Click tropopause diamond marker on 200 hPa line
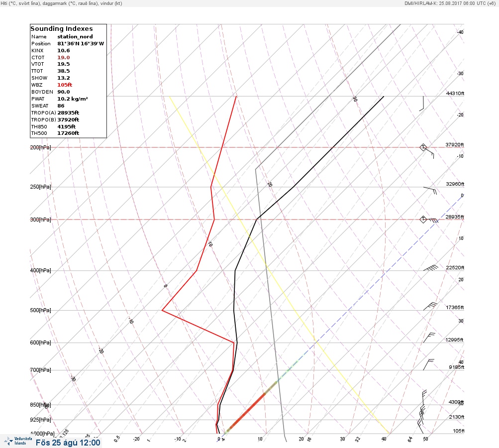Viewport: 499px width, 448px height. coord(423,147)
